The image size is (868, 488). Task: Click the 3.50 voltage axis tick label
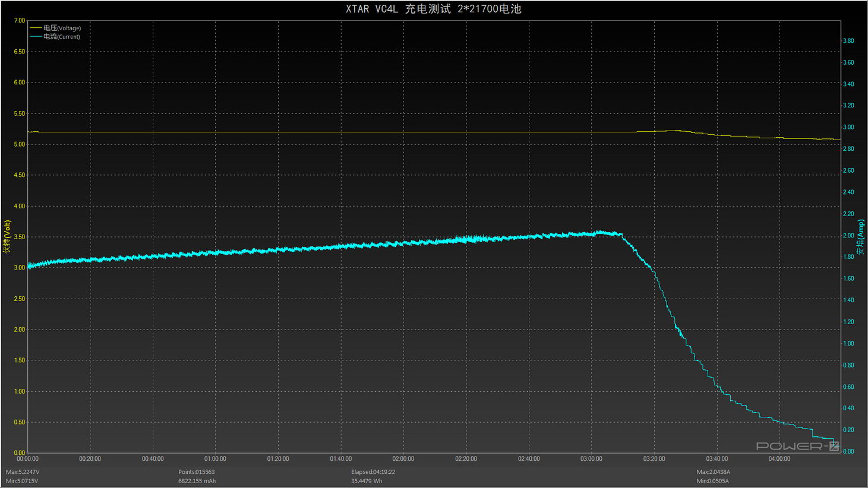(x=19, y=237)
